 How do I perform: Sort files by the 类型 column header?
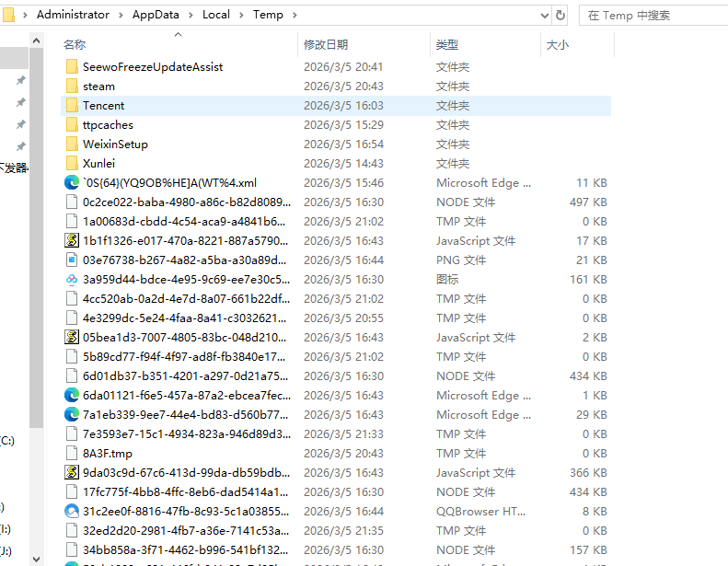447,44
